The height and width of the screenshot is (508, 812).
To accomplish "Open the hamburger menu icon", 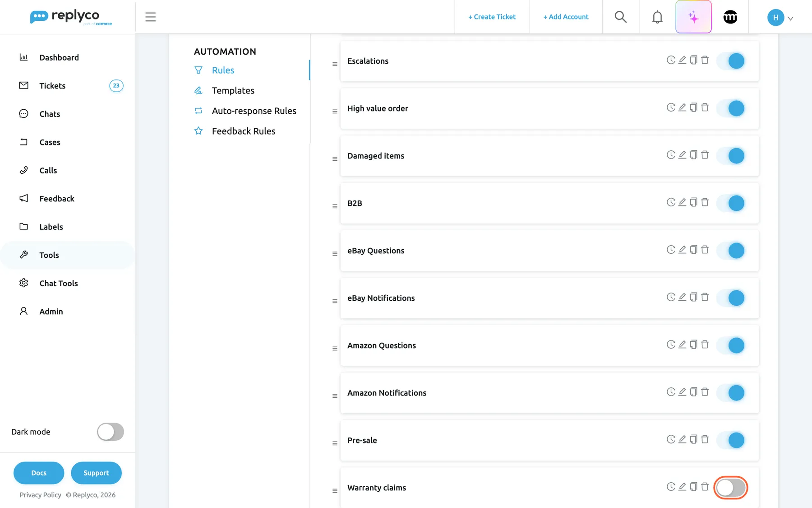I will [x=150, y=17].
